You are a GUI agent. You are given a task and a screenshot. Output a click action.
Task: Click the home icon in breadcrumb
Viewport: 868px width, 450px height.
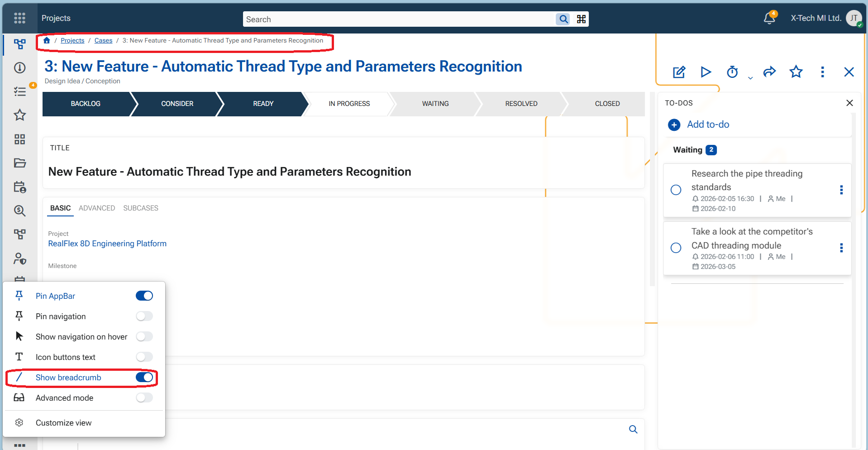(x=47, y=40)
